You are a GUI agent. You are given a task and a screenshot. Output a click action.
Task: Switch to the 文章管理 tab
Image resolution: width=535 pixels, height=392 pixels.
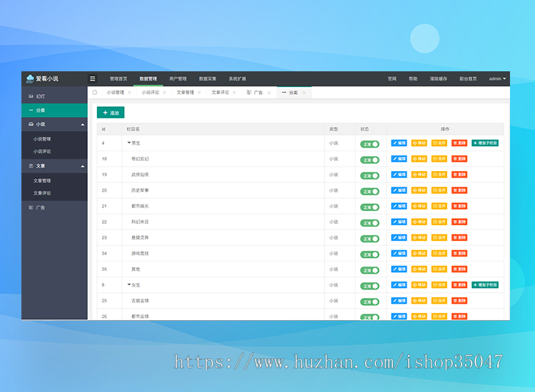pos(185,93)
